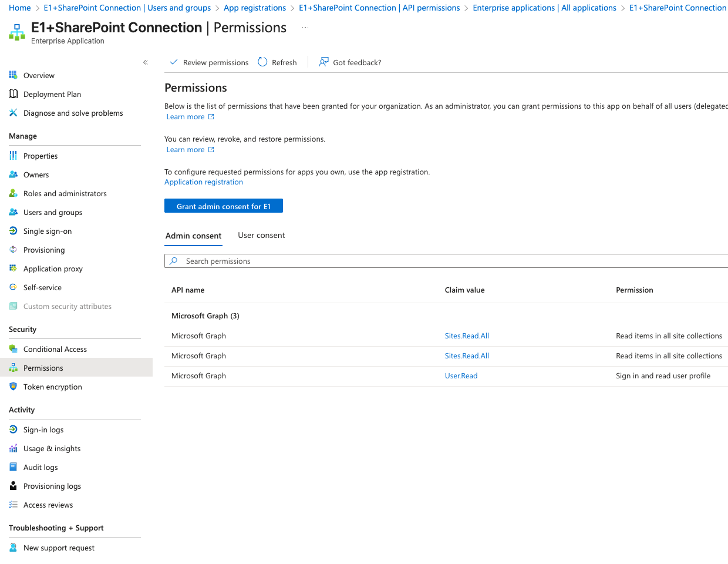The height and width of the screenshot is (564, 728).
Task: Click the Application registration link
Action: click(x=204, y=182)
